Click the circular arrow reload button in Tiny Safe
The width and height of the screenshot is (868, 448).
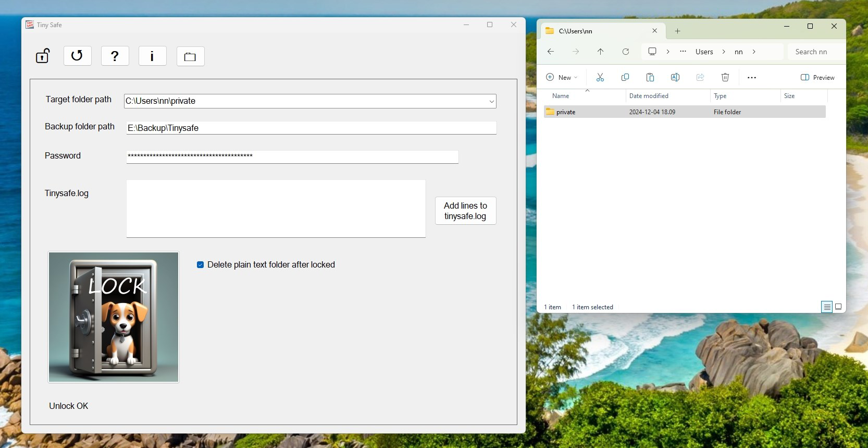77,56
